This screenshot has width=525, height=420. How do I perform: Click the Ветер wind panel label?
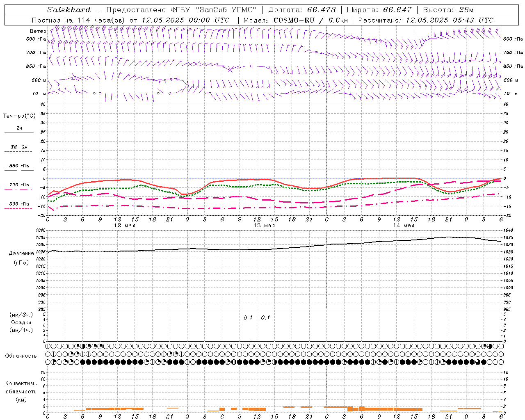pos(38,31)
